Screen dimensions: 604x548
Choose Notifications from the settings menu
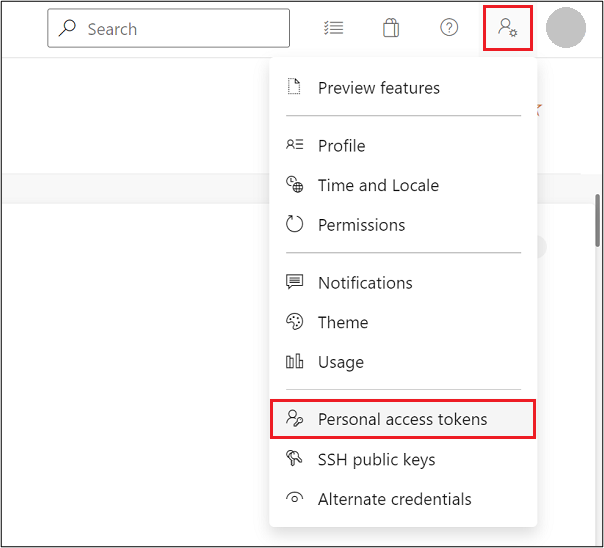[x=365, y=283]
